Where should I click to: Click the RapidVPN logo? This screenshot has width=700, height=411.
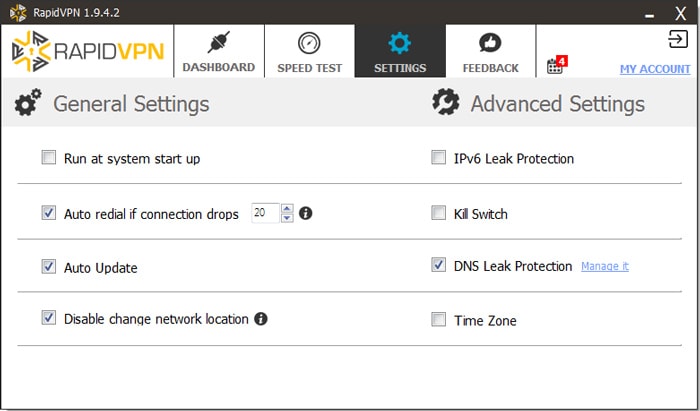(88, 51)
